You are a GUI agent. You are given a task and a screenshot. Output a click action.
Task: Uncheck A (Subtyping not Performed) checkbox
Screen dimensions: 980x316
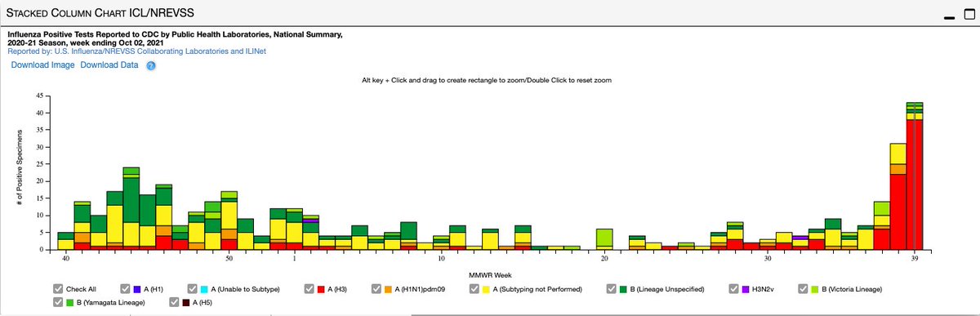(474, 288)
